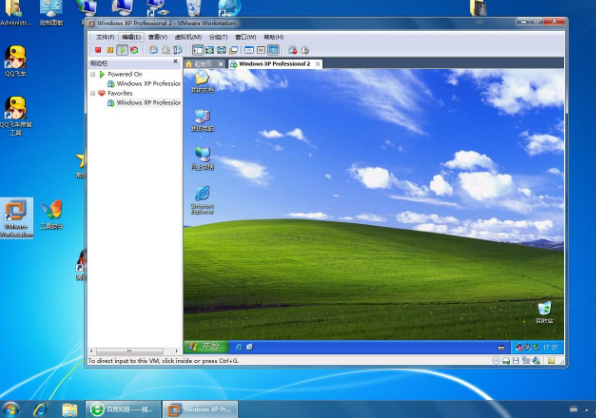
Task: Click the Windows XP Pr... VMware taskbar button
Action: 200,409
